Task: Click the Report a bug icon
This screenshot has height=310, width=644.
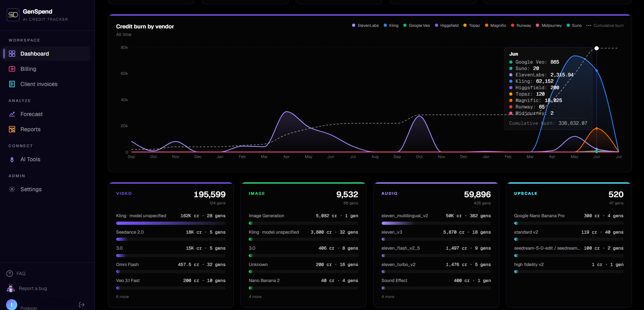Action: [x=11, y=288]
